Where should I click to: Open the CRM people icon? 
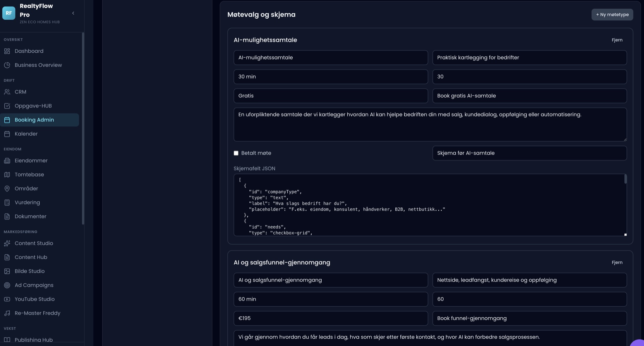7,92
